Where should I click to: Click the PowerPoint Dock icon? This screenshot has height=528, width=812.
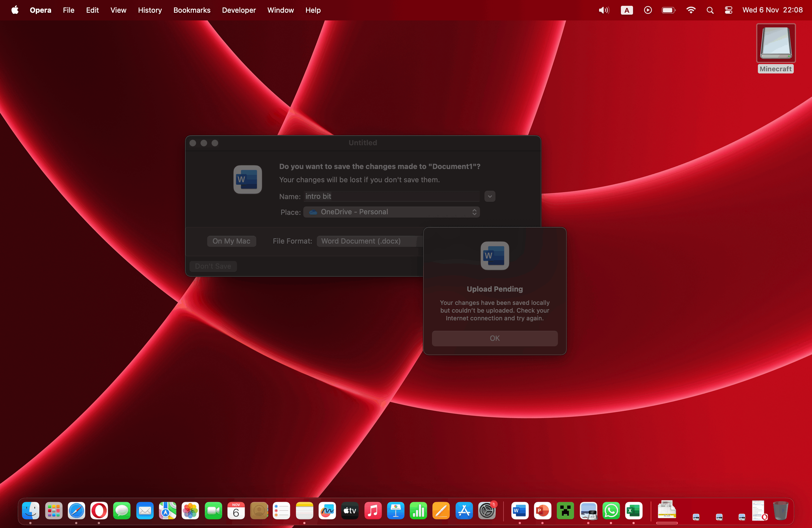click(x=542, y=511)
